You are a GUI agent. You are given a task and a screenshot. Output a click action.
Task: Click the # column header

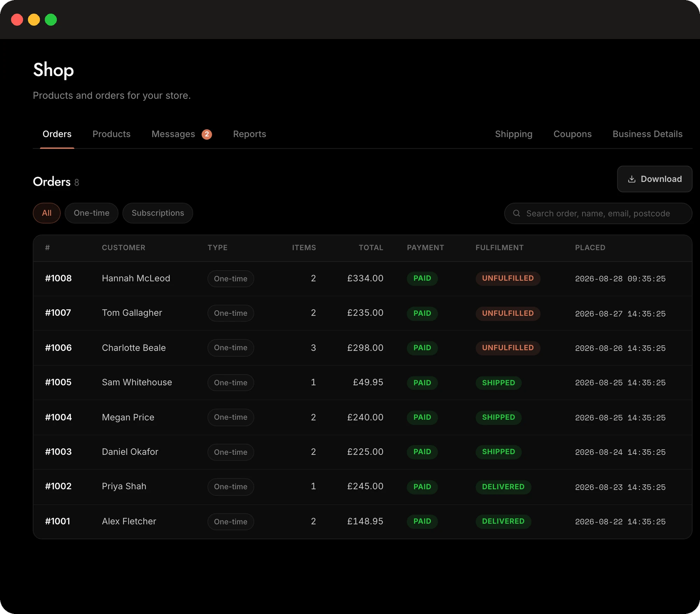(47, 248)
